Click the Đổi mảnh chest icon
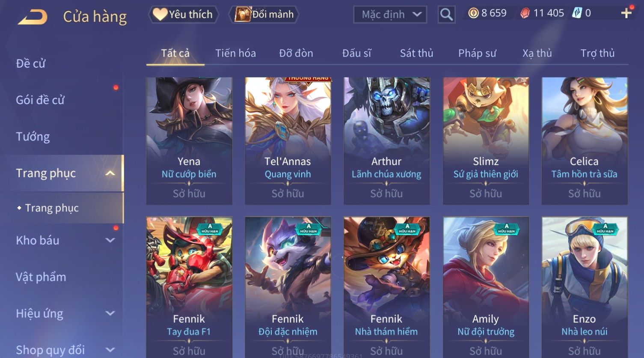This screenshot has height=358, width=644. click(x=243, y=15)
